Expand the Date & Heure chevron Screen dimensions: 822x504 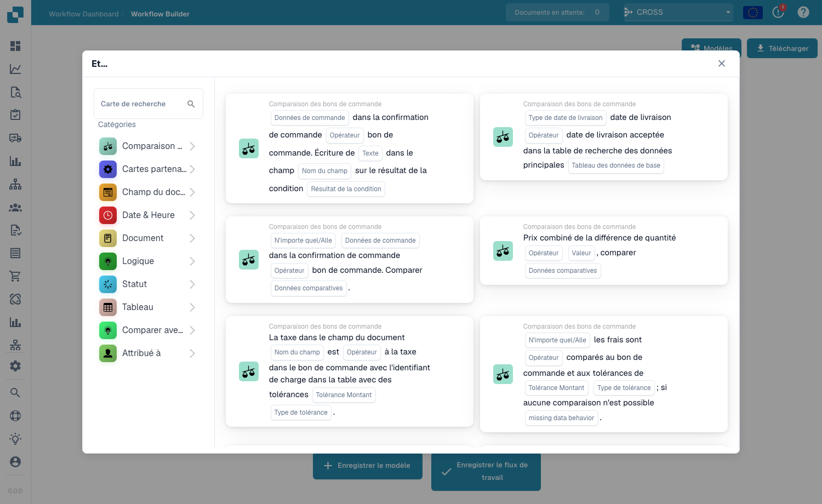pyautogui.click(x=192, y=215)
